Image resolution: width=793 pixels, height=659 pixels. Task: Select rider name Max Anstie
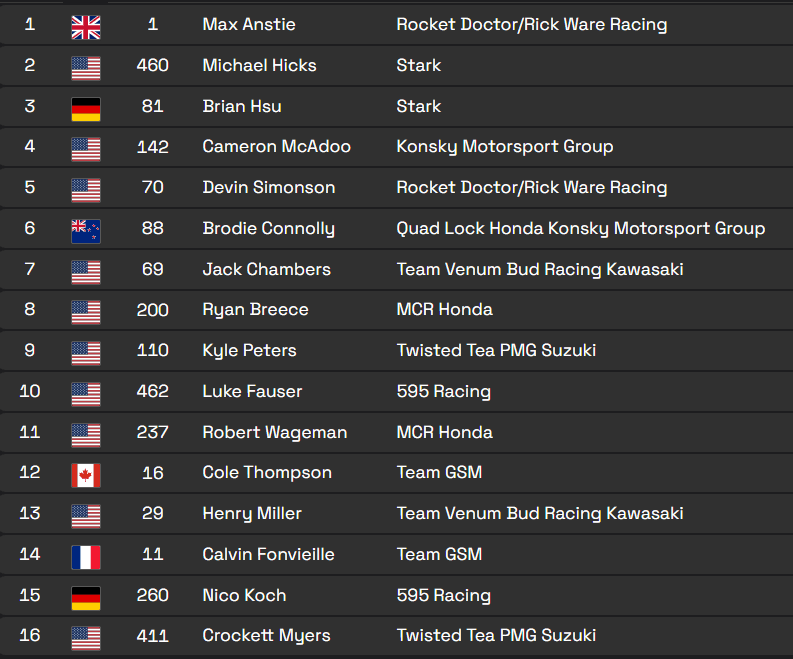[249, 24]
